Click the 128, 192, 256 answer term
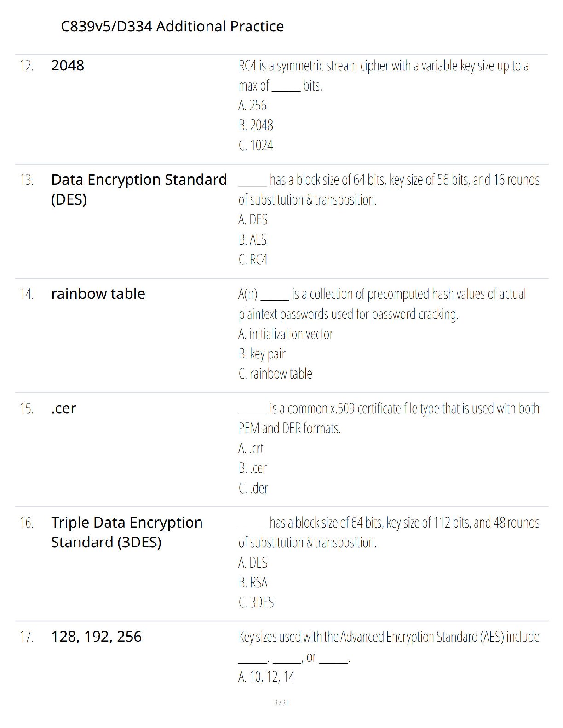Viewport: 563px width, 728px height. click(x=97, y=637)
